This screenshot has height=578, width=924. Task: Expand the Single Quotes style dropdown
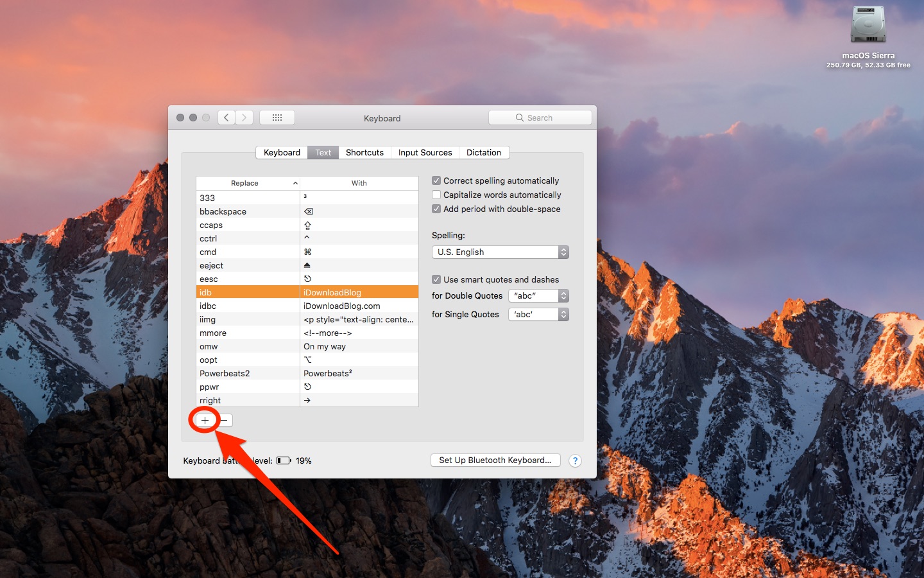coord(538,314)
